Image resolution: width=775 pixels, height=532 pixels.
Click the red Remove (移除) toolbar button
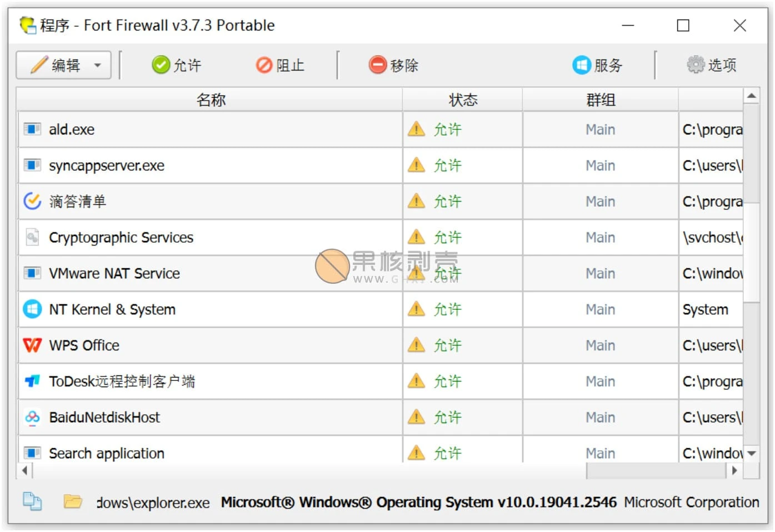(x=393, y=65)
